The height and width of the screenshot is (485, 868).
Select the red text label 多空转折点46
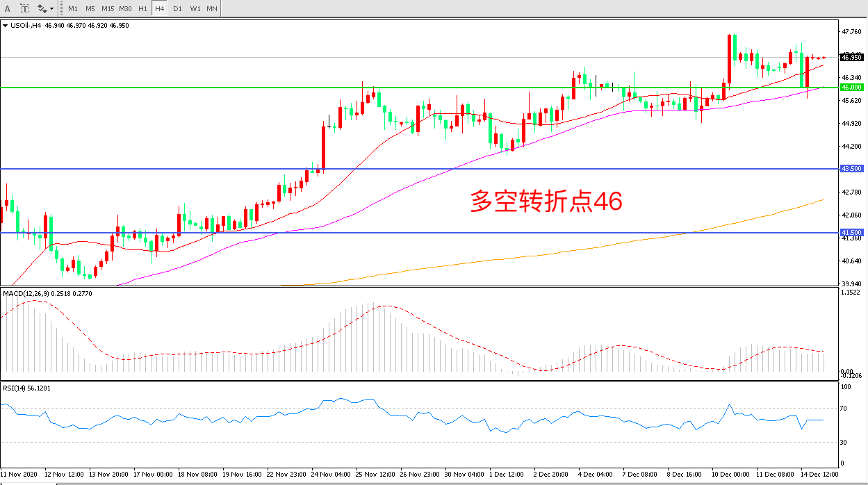click(546, 202)
